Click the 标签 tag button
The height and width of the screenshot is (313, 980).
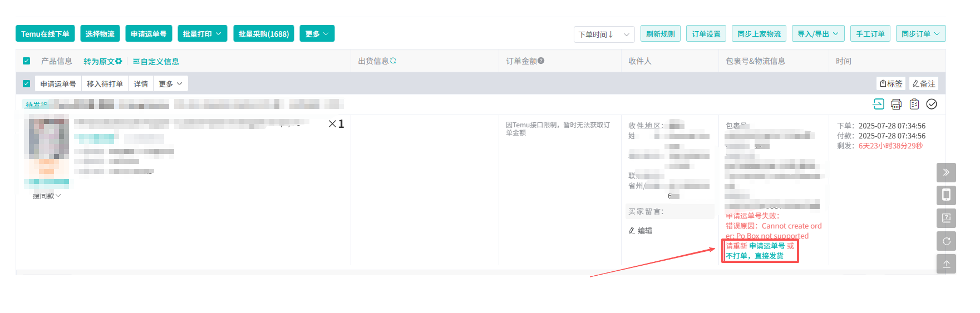[x=891, y=83]
